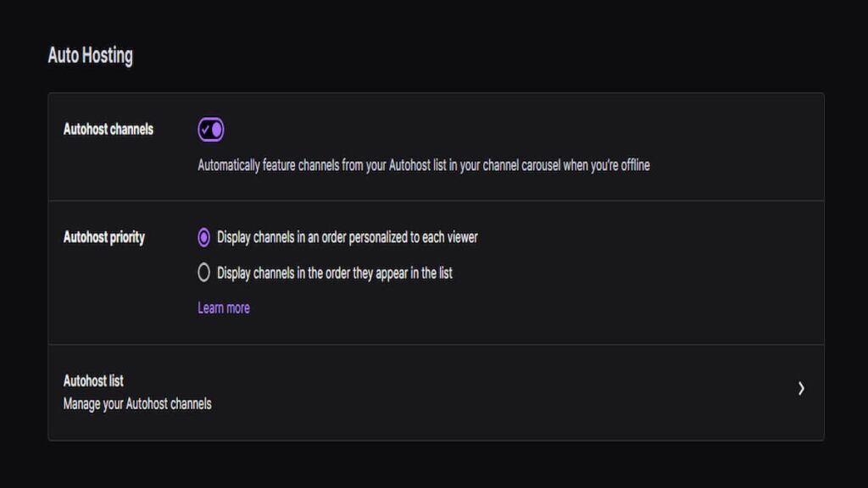
Task: Click the Manage your Autohost channels text
Action: point(137,404)
